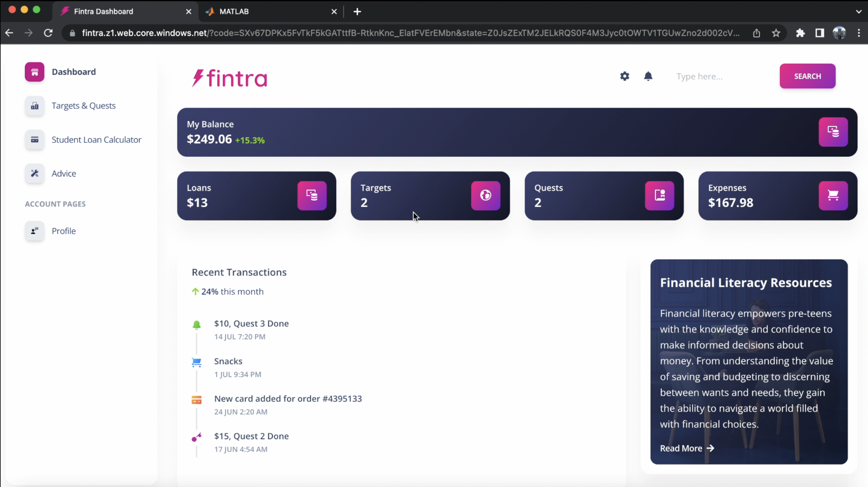Bookmark this page with the star icon
The height and width of the screenshot is (487, 868).
[x=776, y=33]
